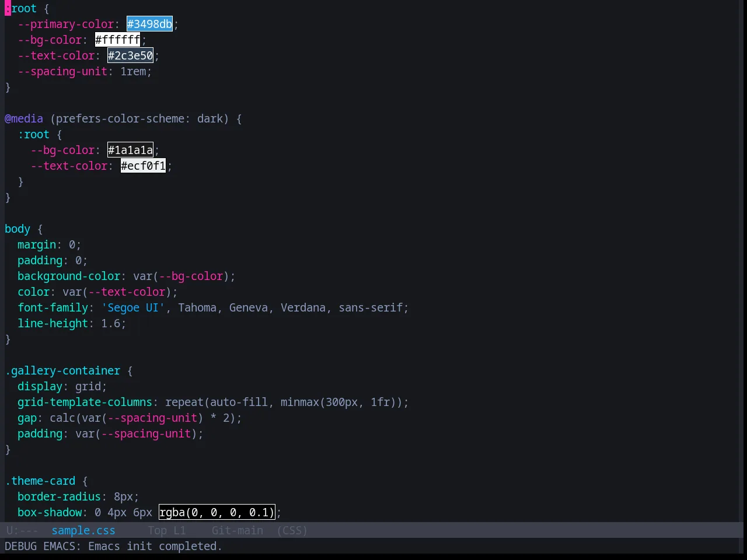Screen dimensions: 747x560
Task: Click the L1 line number indicator
Action: point(180,530)
